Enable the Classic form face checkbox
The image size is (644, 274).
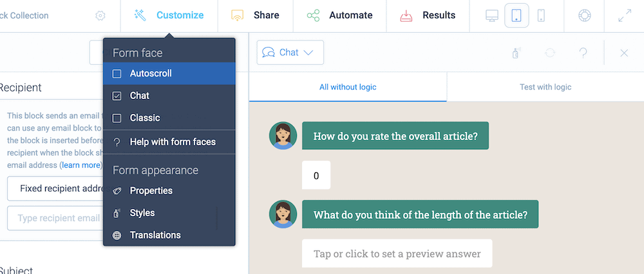[117, 118]
